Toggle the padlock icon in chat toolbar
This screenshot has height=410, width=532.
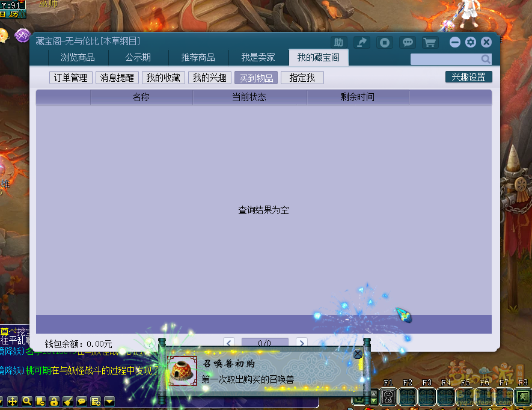click(54, 402)
